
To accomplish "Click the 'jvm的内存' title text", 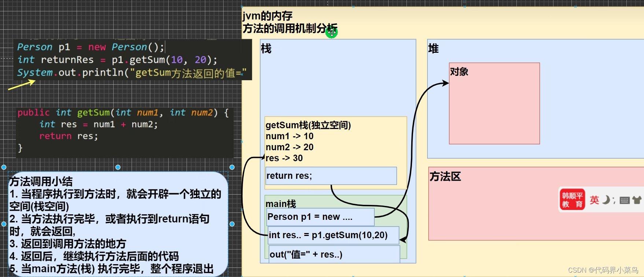I will point(268,16).
